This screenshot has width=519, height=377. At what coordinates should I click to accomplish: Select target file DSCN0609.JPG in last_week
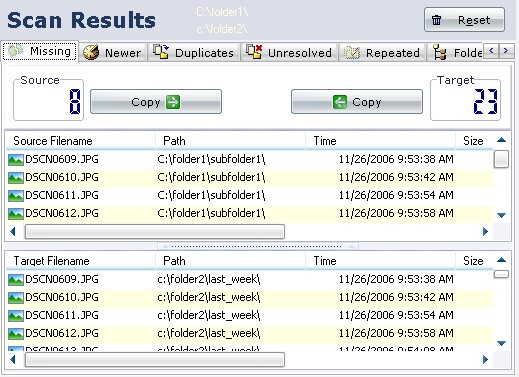click(249, 279)
